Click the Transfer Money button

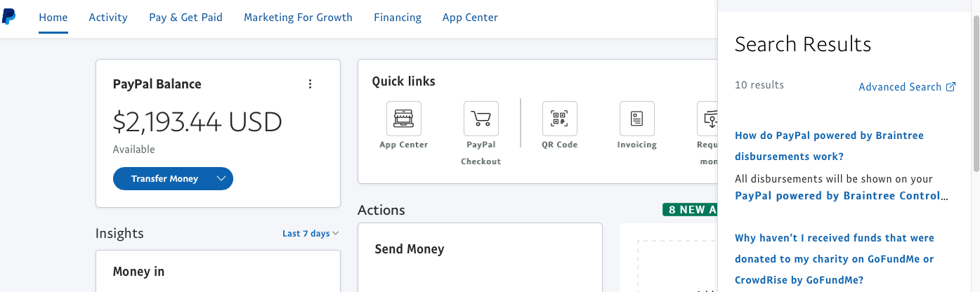pyautogui.click(x=164, y=179)
